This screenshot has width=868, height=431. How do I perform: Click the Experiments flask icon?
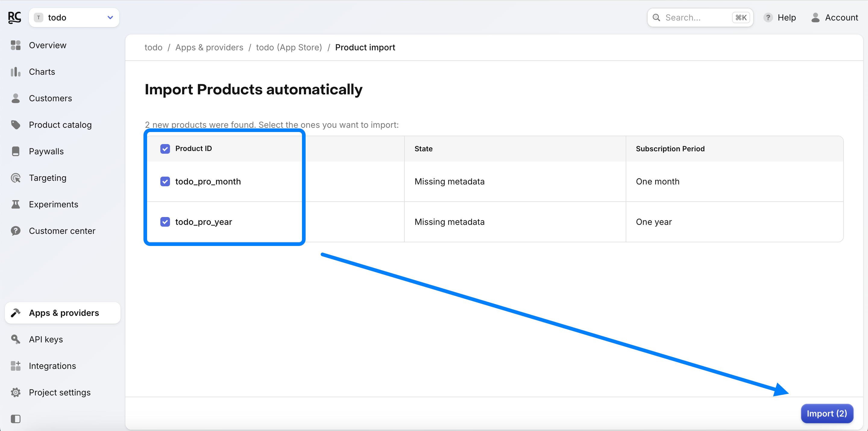tap(15, 204)
